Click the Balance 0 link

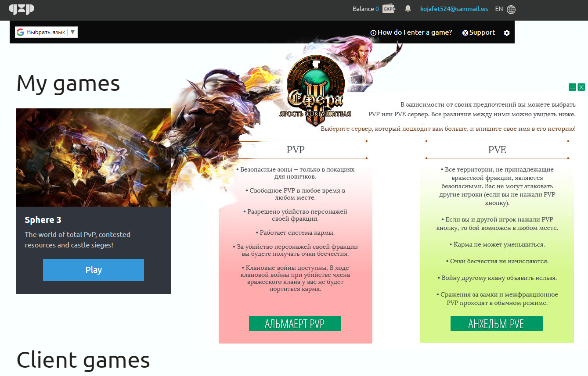pos(365,9)
